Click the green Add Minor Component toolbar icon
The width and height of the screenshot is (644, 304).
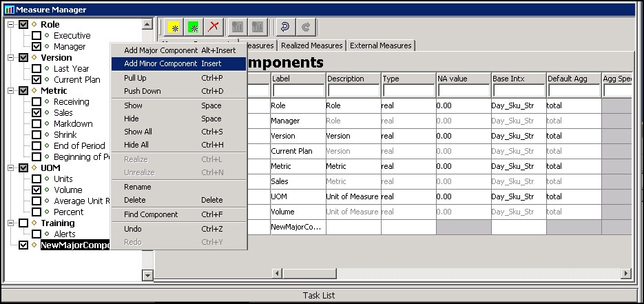click(194, 28)
